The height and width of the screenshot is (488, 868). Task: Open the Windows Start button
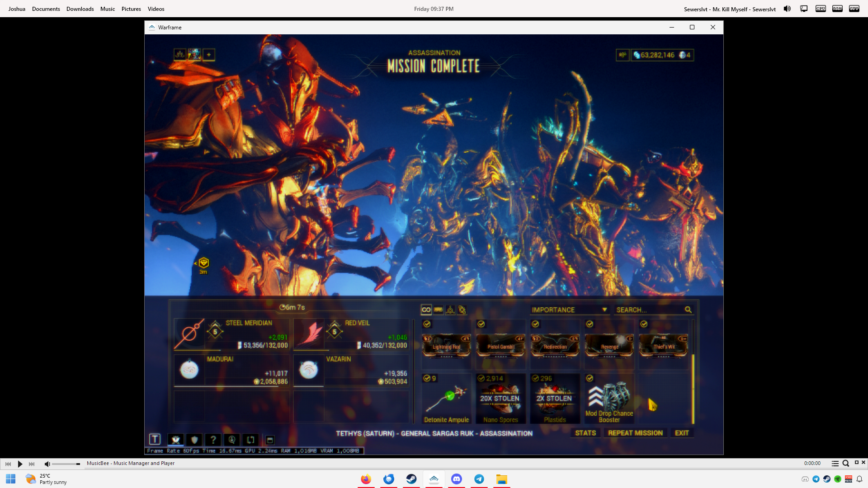pos(11,479)
